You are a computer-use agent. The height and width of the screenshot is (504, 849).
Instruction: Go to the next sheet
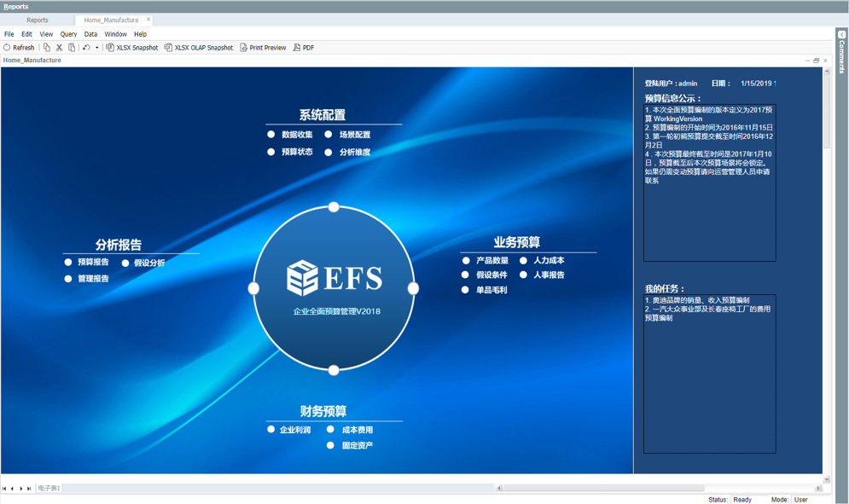pyautogui.click(x=21, y=489)
